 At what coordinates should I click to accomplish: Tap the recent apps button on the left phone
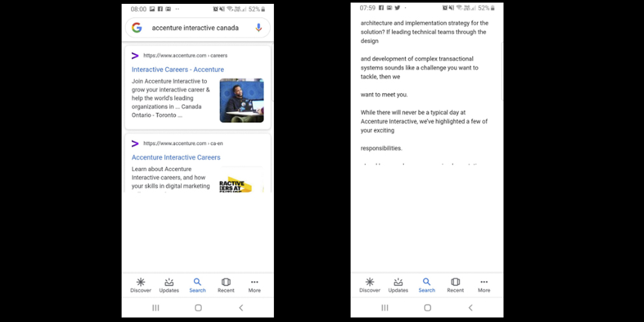tap(155, 308)
